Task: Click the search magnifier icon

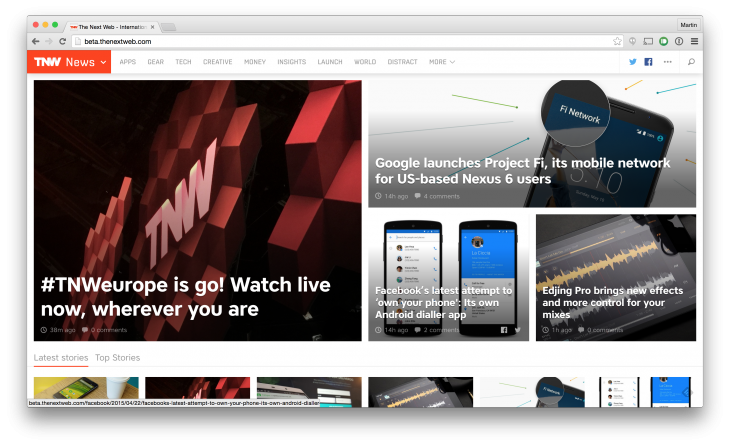Action: point(691,61)
